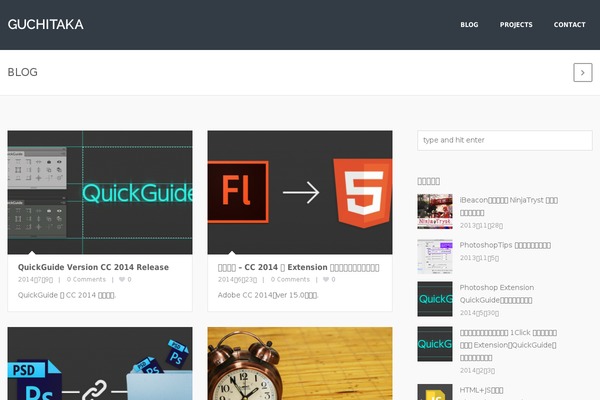The image size is (600, 400).
Task: Open the NinjaTryst sidebar thumbnail
Action: coord(435,211)
